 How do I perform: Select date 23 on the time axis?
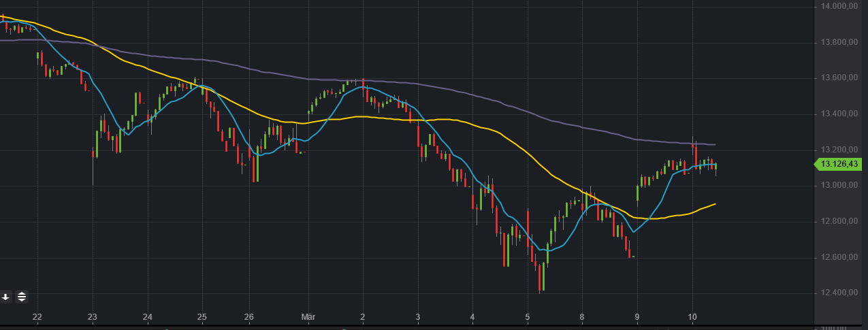pos(93,317)
